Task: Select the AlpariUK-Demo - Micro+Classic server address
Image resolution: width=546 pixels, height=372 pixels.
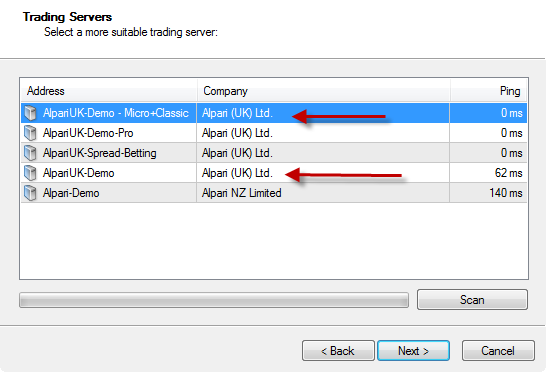Action: click(x=116, y=113)
